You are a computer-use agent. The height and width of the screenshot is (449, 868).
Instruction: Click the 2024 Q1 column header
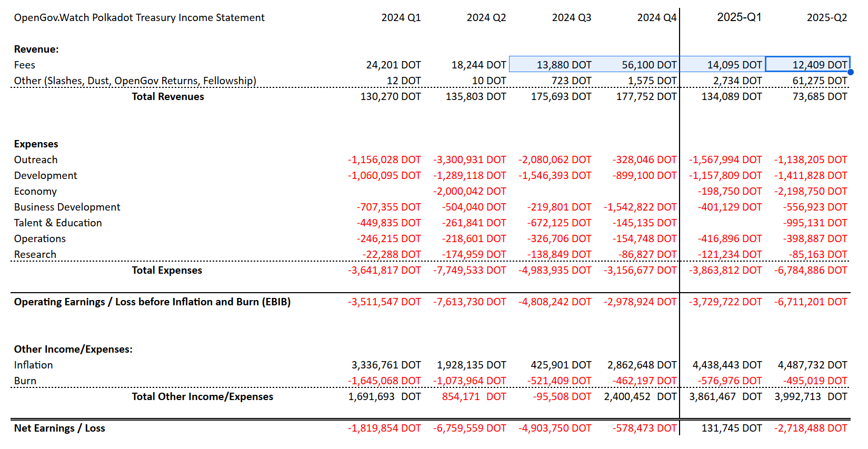(401, 17)
